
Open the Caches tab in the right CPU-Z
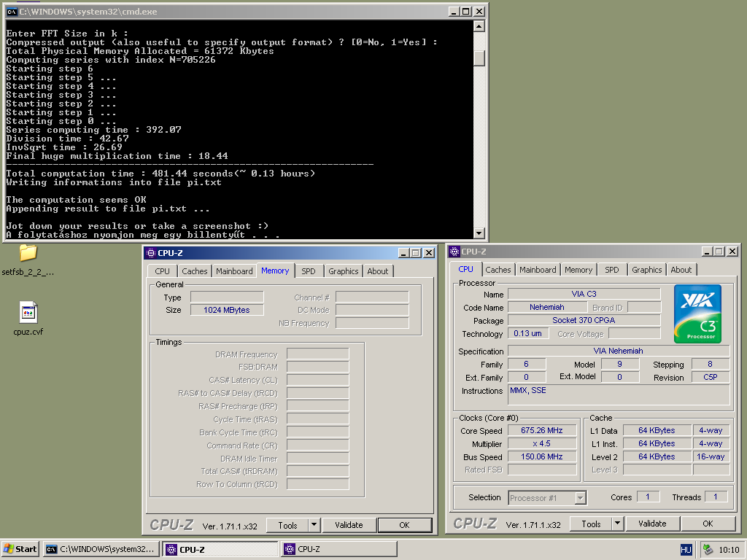[x=498, y=270]
